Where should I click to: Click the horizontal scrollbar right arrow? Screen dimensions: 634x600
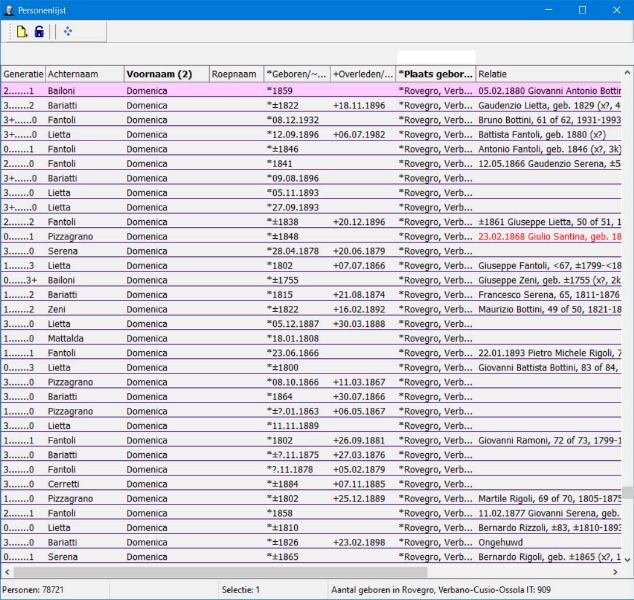(x=615, y=572)
